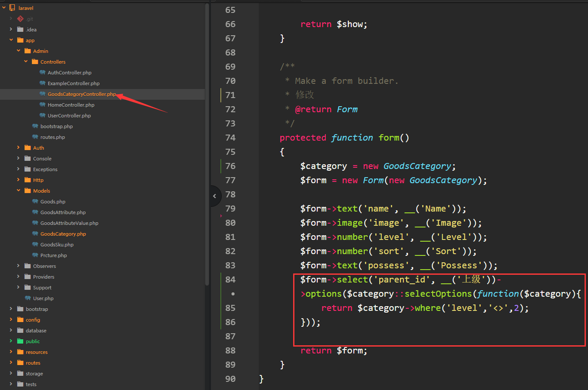Click the 'return $show;' code line
This screenshot has height=390, width=588.
pyautogui.click(x=334, y=25)
